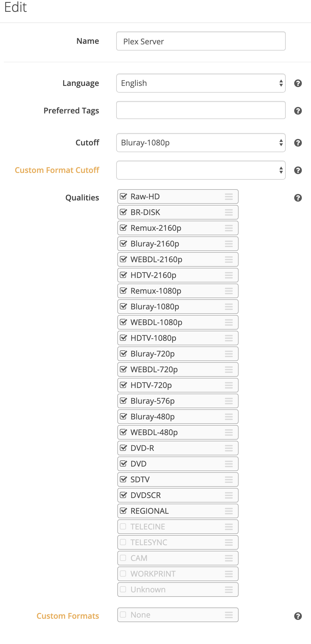Image resolution: width=311 pixels, height=644 pixels.
Task: Open the Cutoff dropdown
Action: (x=200, y=143)
